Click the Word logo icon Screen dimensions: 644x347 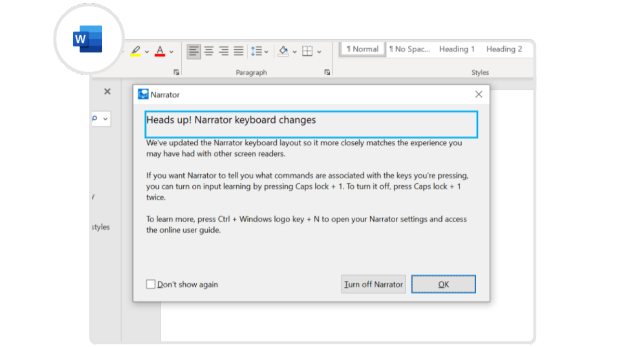[88, 39]
